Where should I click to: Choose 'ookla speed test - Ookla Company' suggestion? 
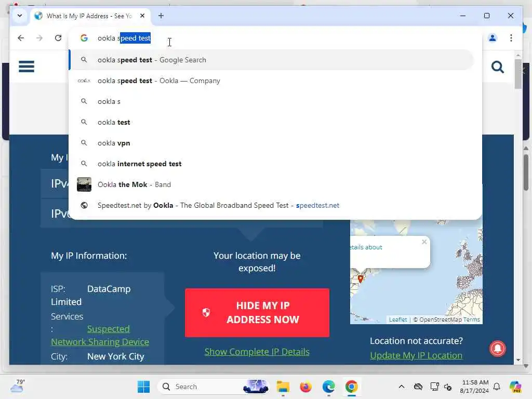tap(271, 81)
